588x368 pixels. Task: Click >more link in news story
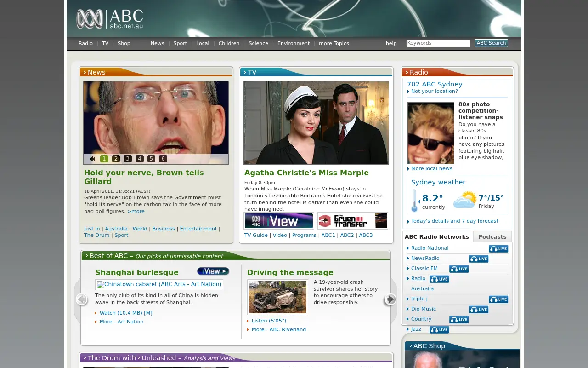tap(136, 211)
